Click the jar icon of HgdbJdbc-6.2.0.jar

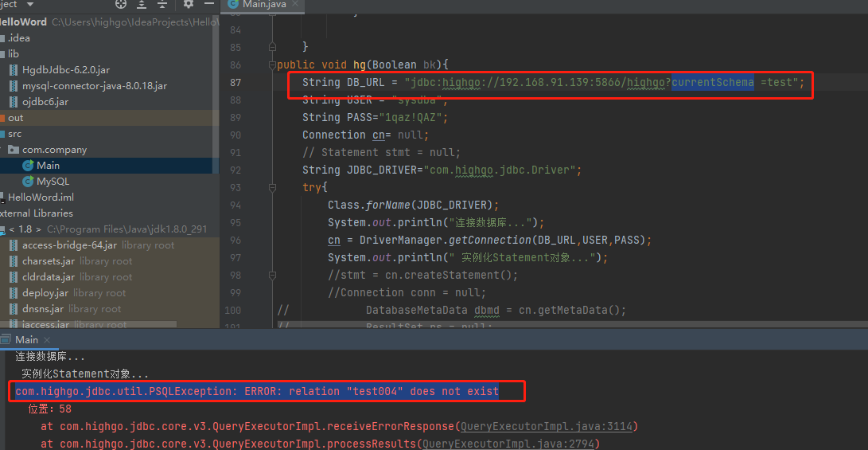point(14,70)
